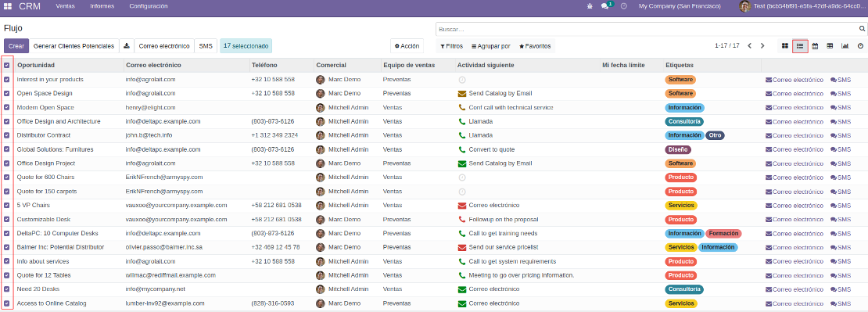Click Software tag on Interest in your products
The width and height of the screenshot is (868, 312).
680,80
